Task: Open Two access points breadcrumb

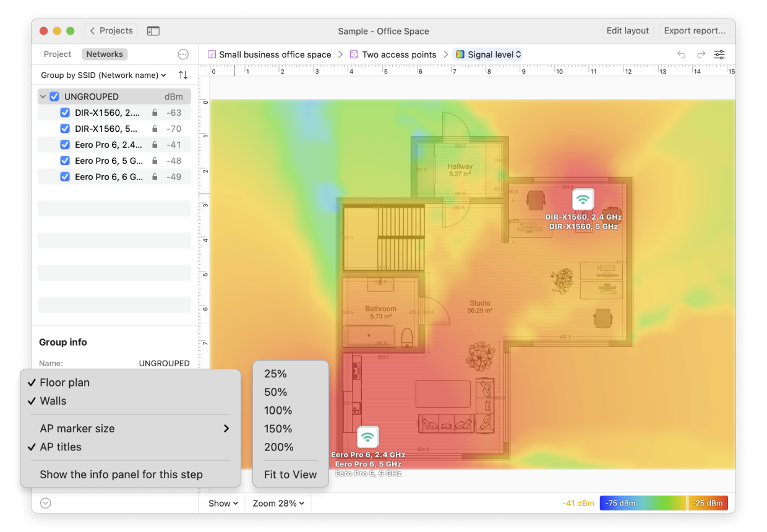Action: click(x=393, y=54)
